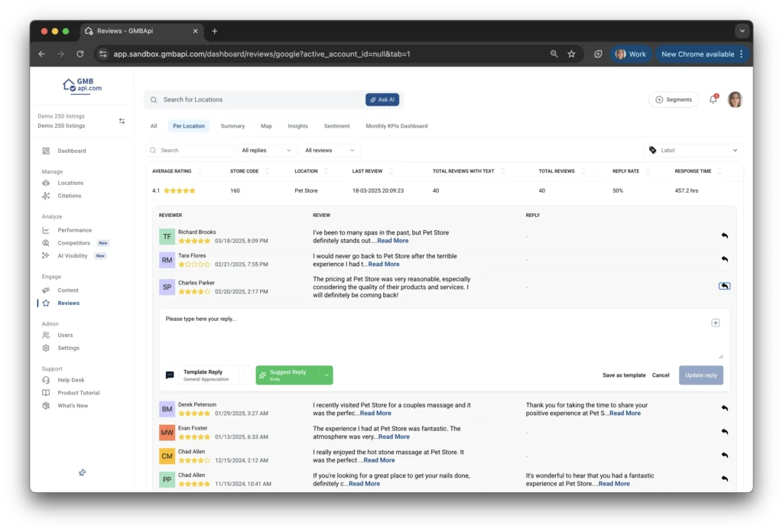Open the All reviews filter dropdown
The height and width of the screenshot is (532, 783).
(329, 151)
